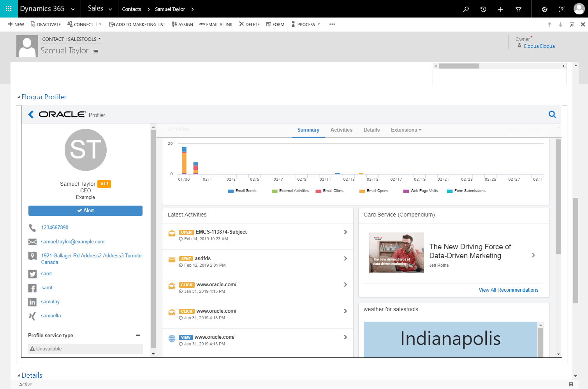Viewport: 588px width, 389px height.
Task: Click the LinkedIn icon beside samutay
Action: click(32, 302)
